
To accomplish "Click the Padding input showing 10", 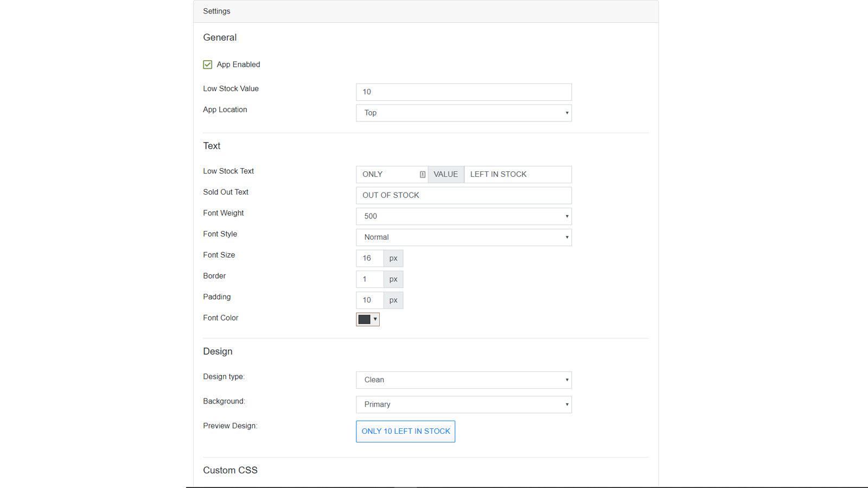I will click(x=370, y=300).
